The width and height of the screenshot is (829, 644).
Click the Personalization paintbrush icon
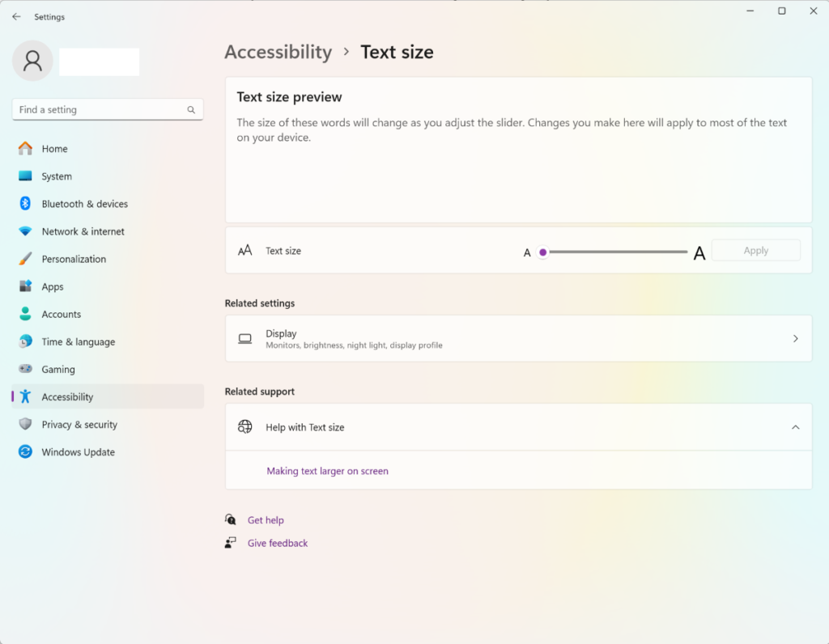pyautogui.click(x=25, y=259)
